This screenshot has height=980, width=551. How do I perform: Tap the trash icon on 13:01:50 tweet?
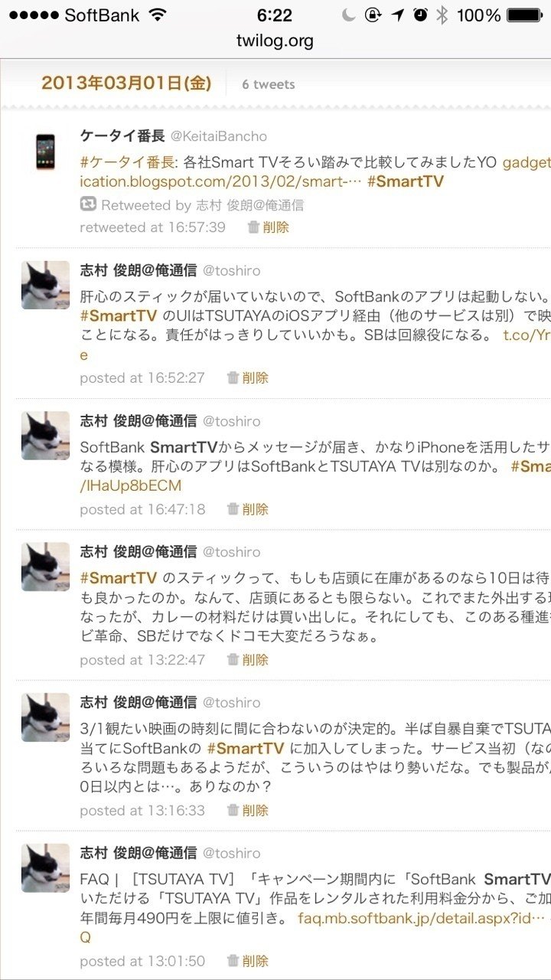point(233,961)
